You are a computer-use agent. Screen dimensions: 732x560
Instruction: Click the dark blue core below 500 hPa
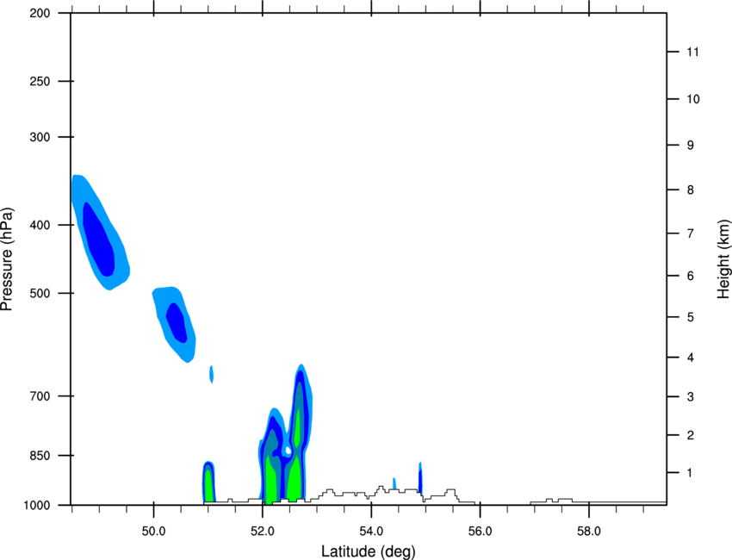coord(177,322)
